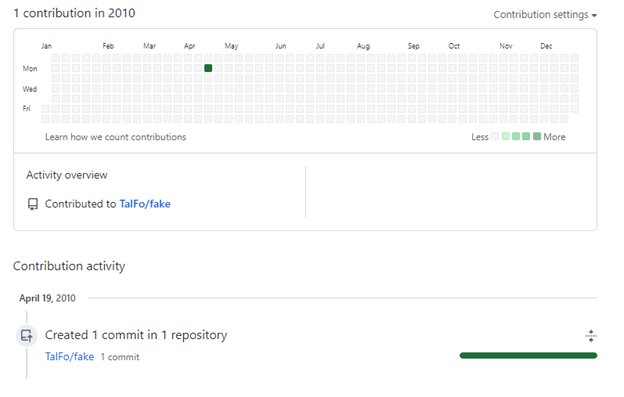Viewport: 624px width, 397px height.
Task: Click the Fri weekday label
Action: 26,109
